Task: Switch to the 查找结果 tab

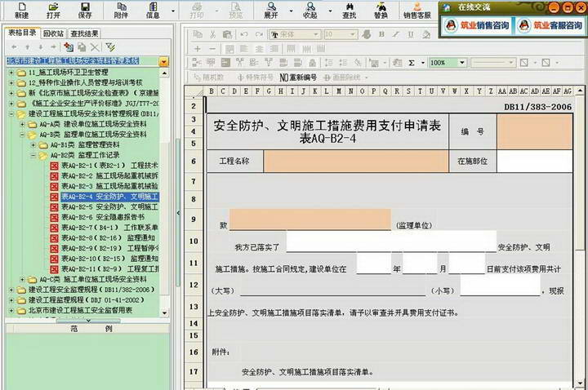Action: [84, 33]
